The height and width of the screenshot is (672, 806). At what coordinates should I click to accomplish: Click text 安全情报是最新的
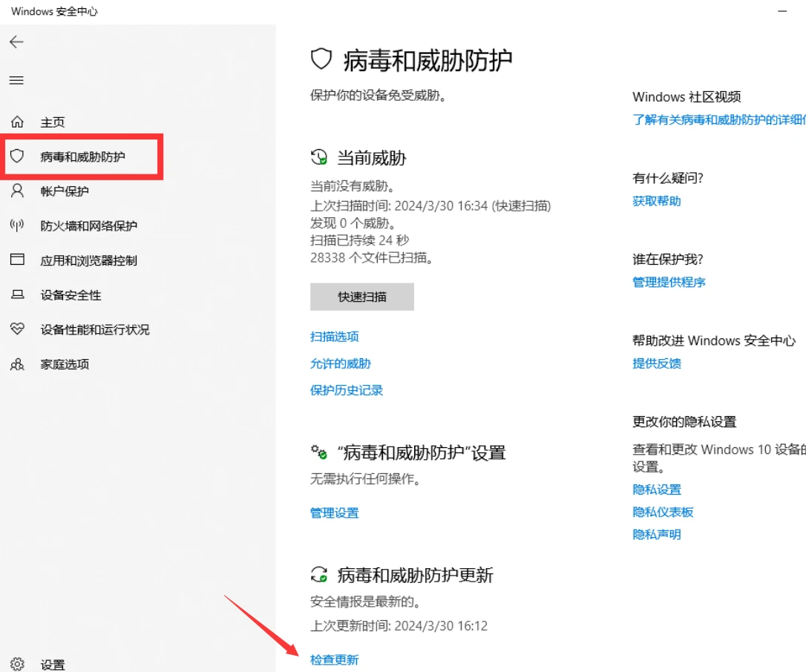pyautogui.click(x=365, y=602)
